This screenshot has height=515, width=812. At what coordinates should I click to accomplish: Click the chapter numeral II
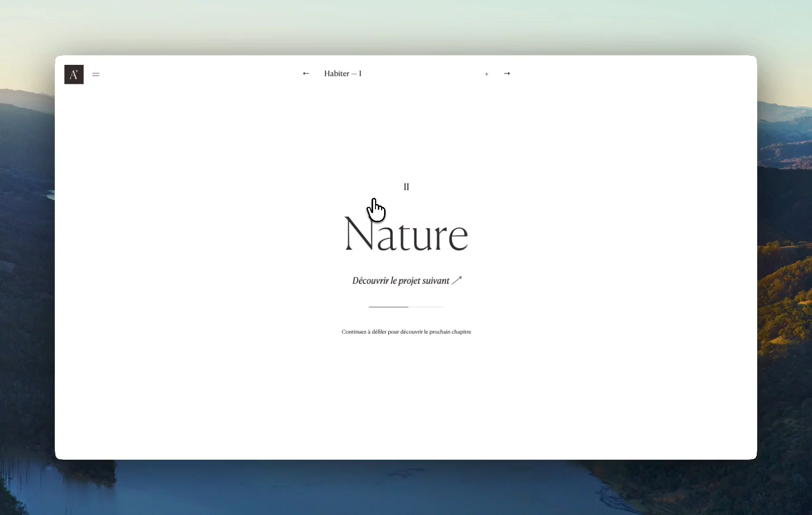point(406,186)
